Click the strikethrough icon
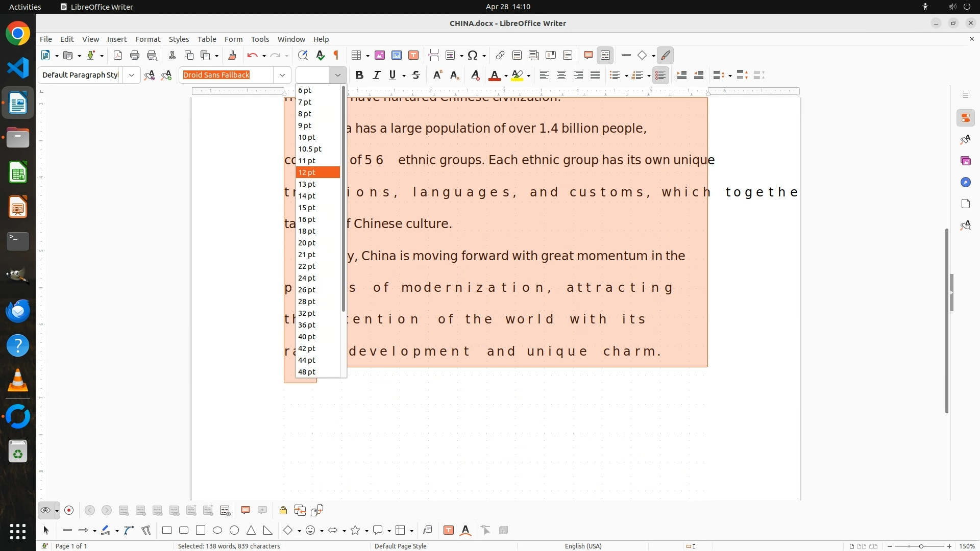 tap(416, 75)
